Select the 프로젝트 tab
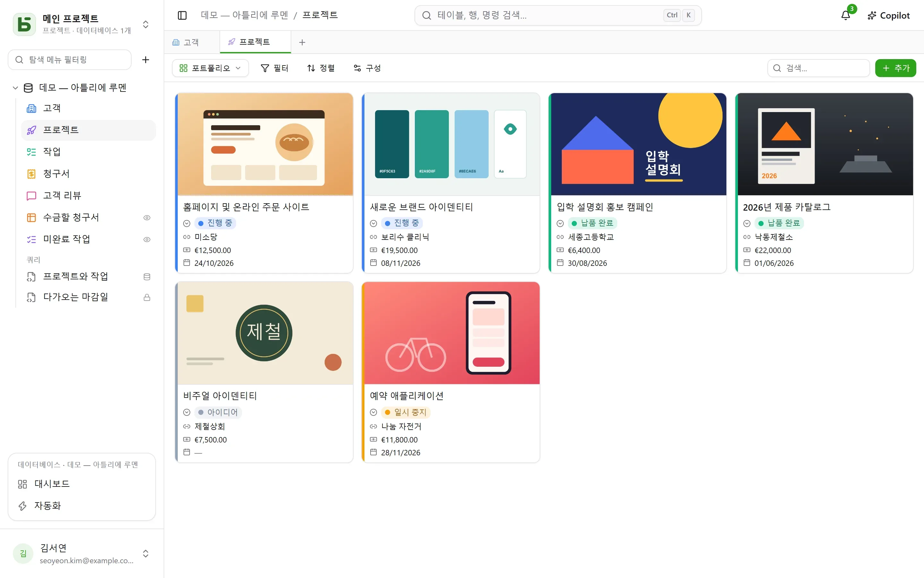 tap(255, 42)
